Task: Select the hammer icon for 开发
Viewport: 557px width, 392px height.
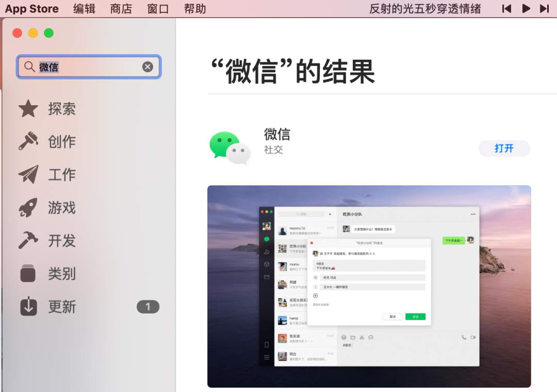Action: coord(28,240)
